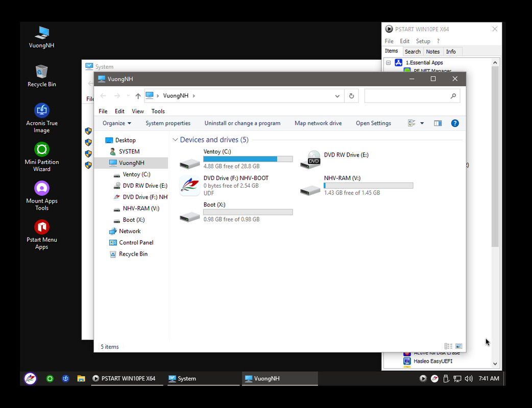Open the volume speaker tray icon
This screenshot has width=532, height=408.
coord(469,378)
